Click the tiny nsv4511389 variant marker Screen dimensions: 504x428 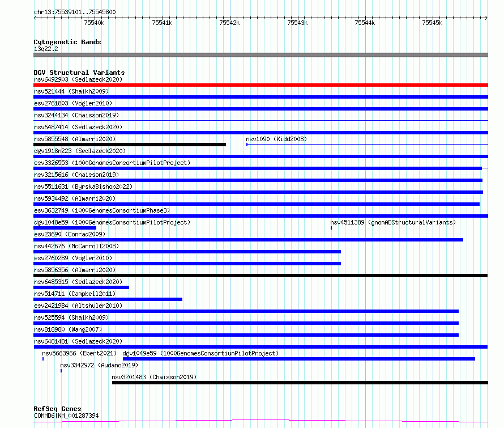[x=331, y=228]
